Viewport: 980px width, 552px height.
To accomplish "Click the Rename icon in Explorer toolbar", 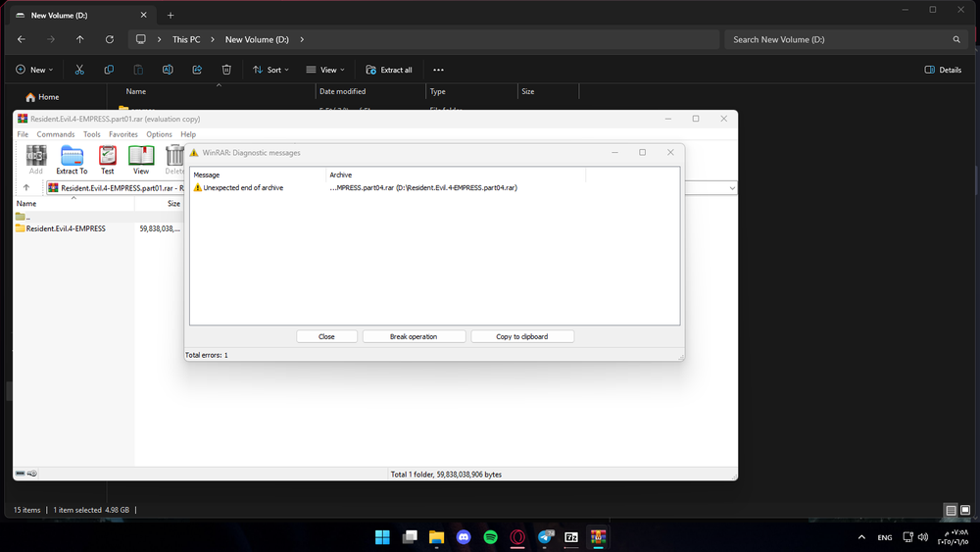I will (x=168, y=70).
